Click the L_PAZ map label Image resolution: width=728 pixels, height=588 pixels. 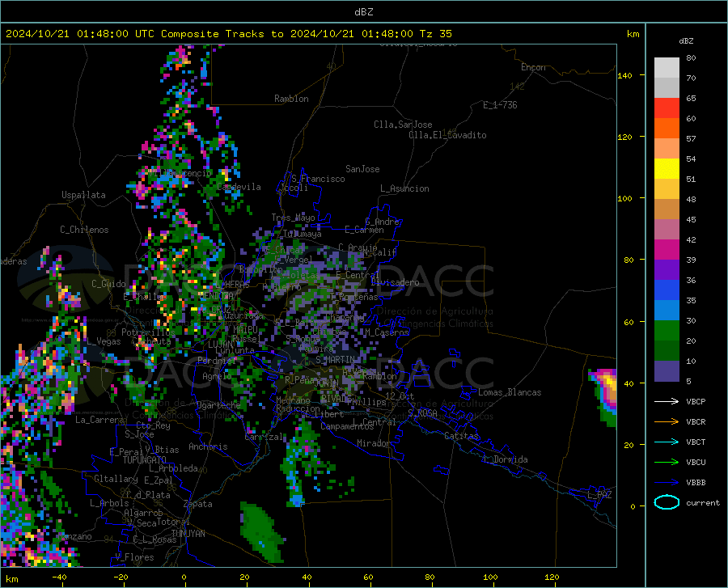599,495
